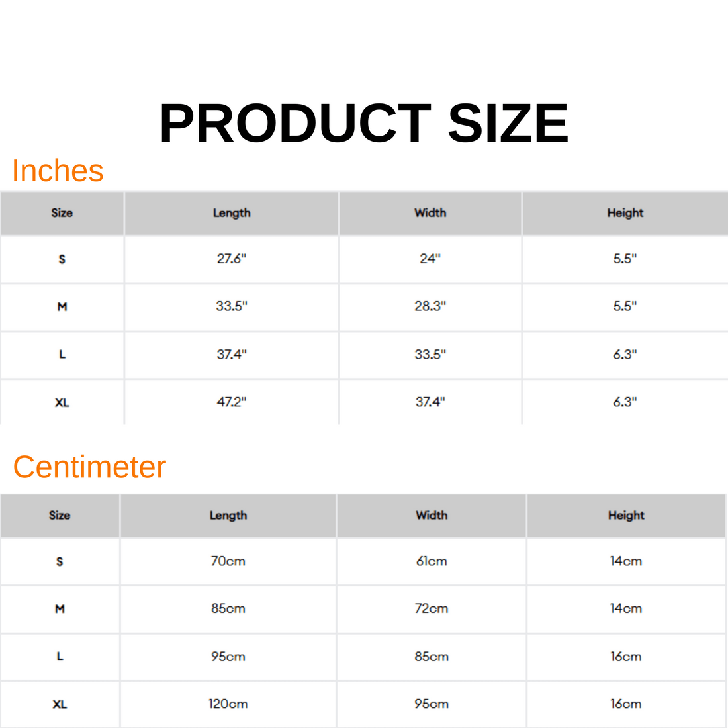Click the orange Inches label

tap(58, 171)
